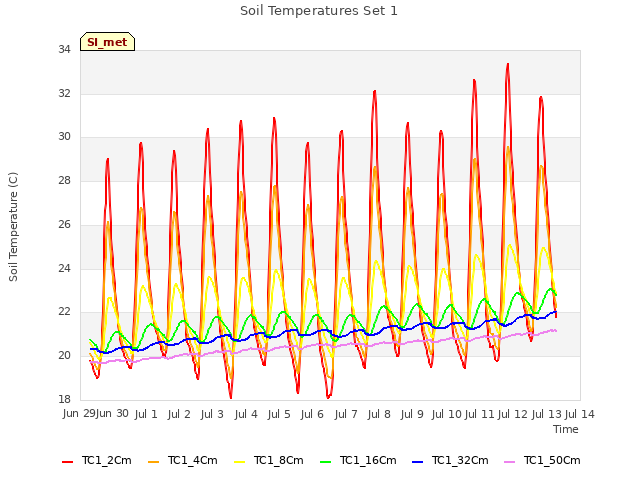640x480 pixels.
Task: Click the Soil Temperatures Set 1 title
Action: pos(319,11)
